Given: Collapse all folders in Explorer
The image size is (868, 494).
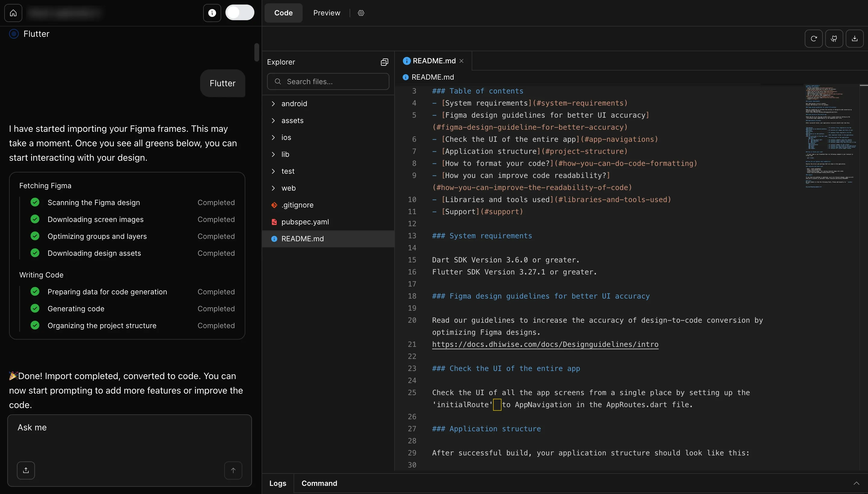Looking at the screenshot, I should click(384, 62).
